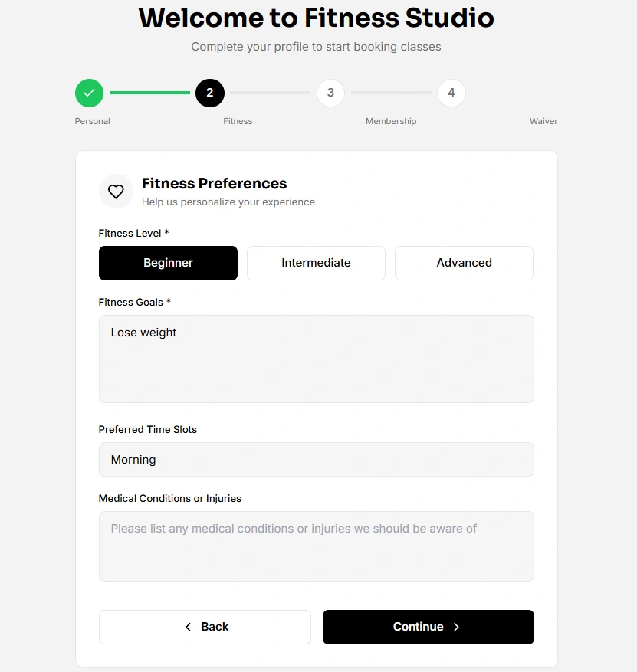
Task: Click the green progress bar segment
Action: pyautogui.click(x=149, y=93)
